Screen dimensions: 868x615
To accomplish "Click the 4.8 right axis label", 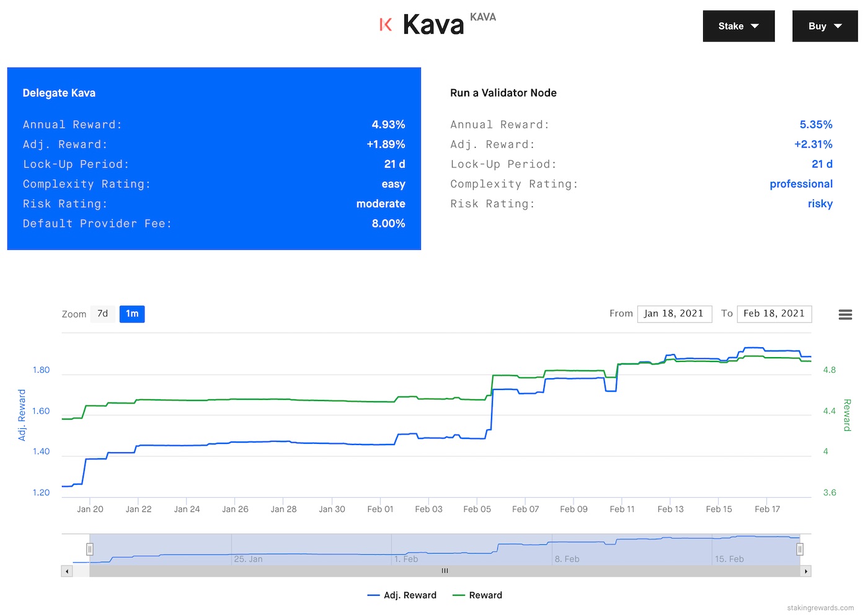I will point(830,370).
